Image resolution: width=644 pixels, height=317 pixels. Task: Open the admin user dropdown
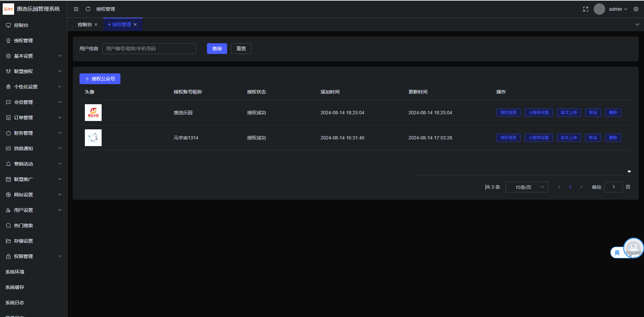coord(618,9)
